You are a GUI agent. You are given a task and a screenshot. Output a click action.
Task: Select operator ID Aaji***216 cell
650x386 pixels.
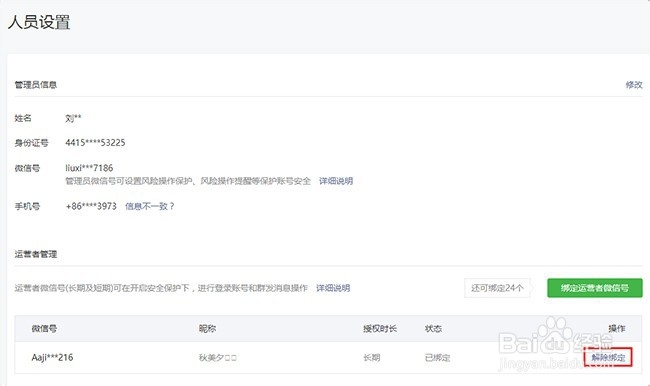pos(52,357)
